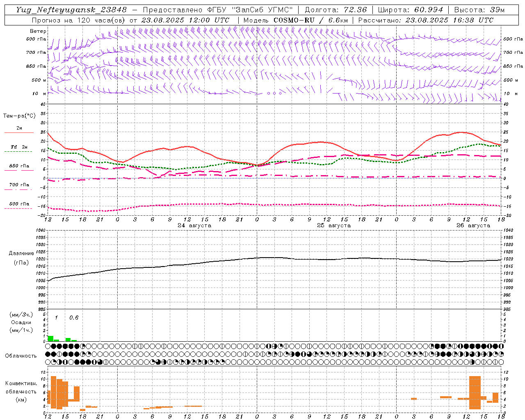Screen dimensions: 525x420
Task: Click the Конвективн. облачность label
Action: pos(21,387)
